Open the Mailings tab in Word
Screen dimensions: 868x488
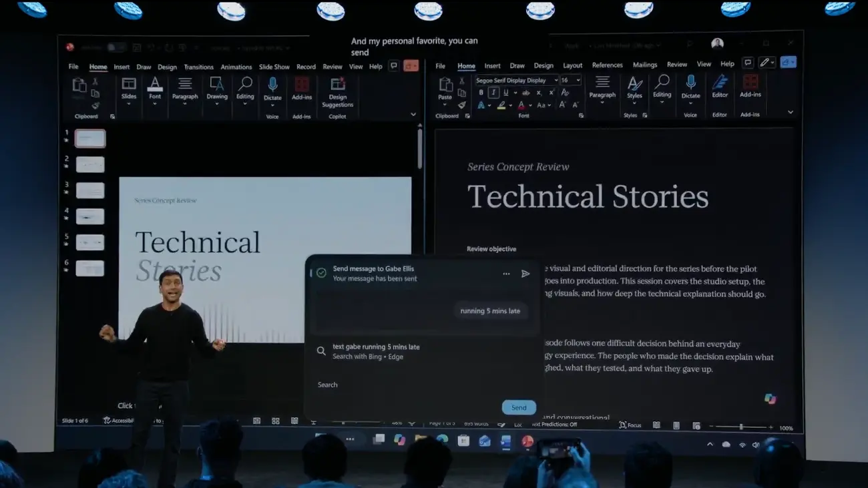645,65
